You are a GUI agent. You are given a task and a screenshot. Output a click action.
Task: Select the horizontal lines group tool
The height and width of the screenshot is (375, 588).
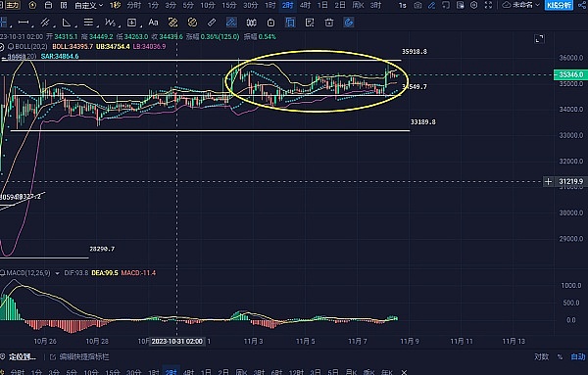[x=88, y=23]
